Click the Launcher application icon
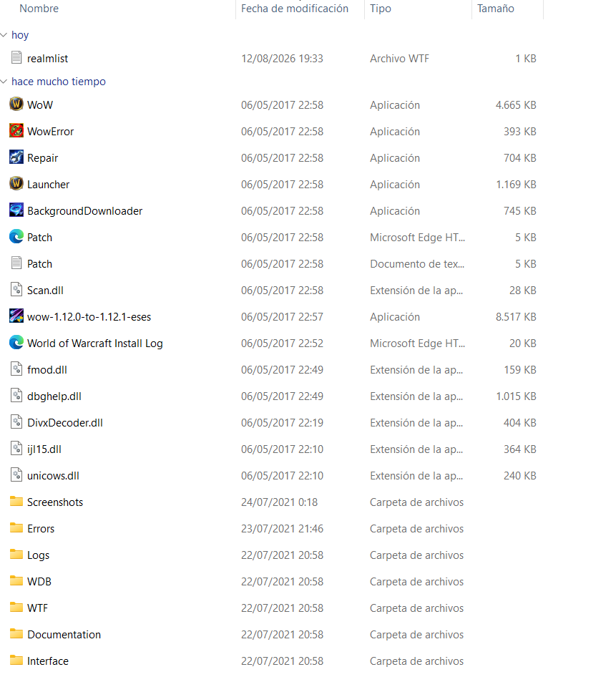The image size is (616, 682). [16, 184]
